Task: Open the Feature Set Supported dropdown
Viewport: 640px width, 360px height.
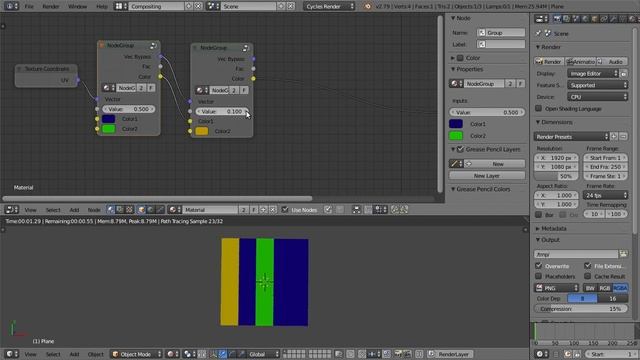Action: pos(598,85)
